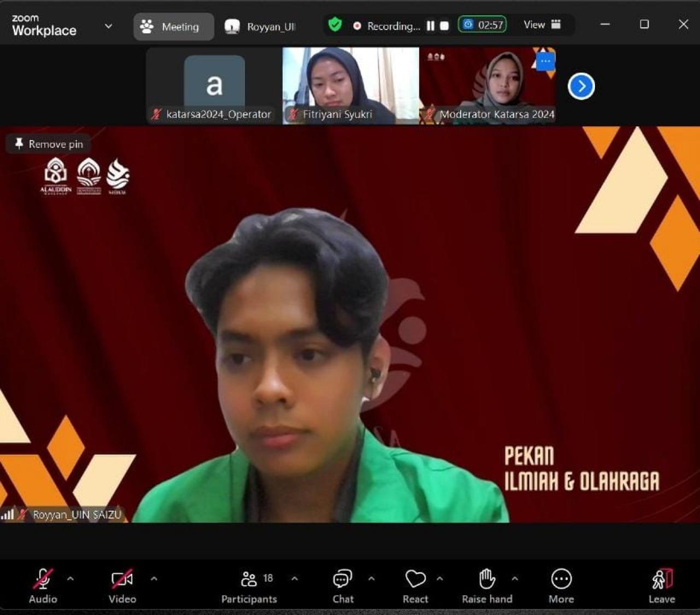Turn on camera with Video button

(122, 585)
